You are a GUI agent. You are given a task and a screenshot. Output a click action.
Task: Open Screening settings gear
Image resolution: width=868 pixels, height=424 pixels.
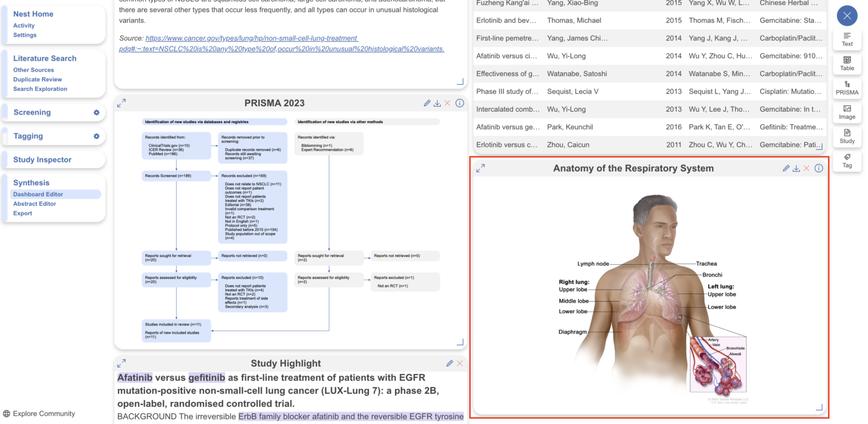[97, 112]
